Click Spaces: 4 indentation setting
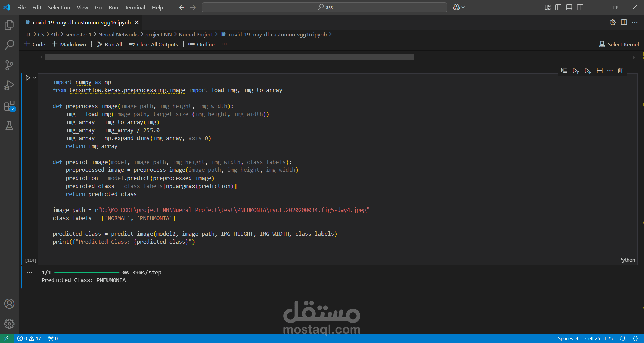 point(568,338)
